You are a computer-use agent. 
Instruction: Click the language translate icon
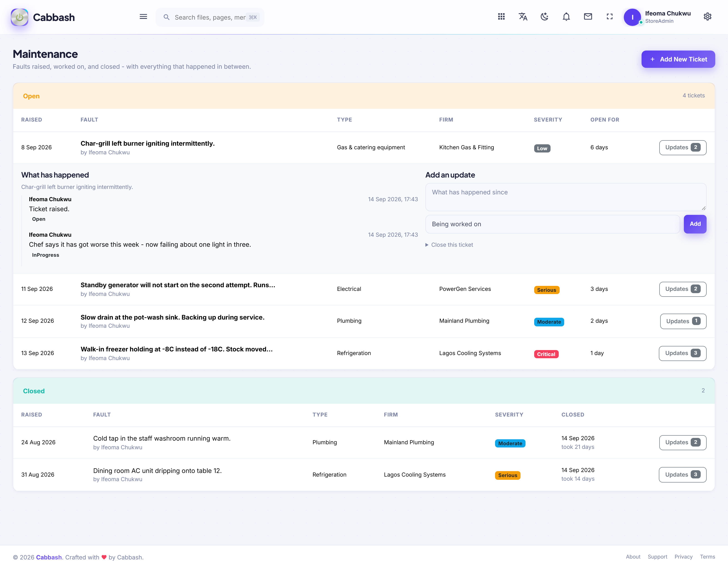(523, 17)
